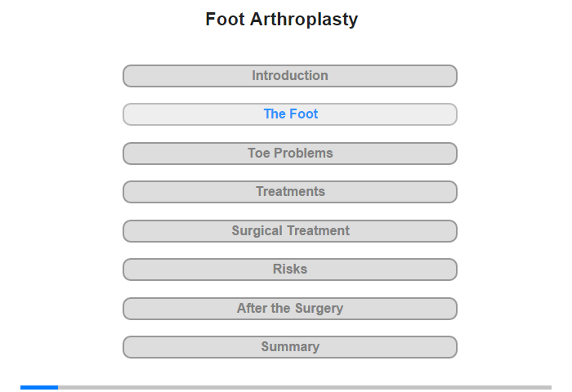Start the Surgical Treatment topic
This screenshot has width=572, height=392.
point(289,231)
